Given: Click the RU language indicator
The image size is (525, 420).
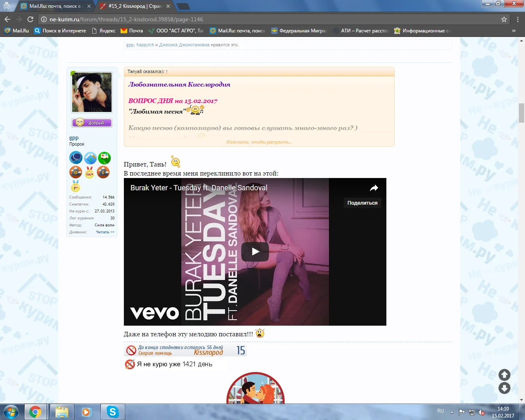Looking at the screenshot, I should [x=441, y=411].
